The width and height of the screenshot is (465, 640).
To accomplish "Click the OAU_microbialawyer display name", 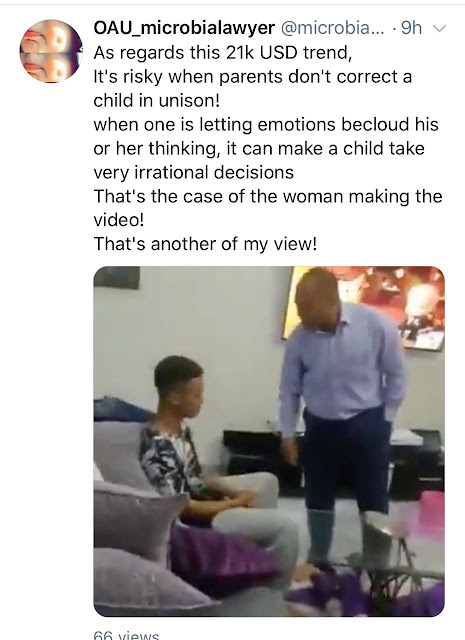I will pyautogui.click(x=184, y=28).
